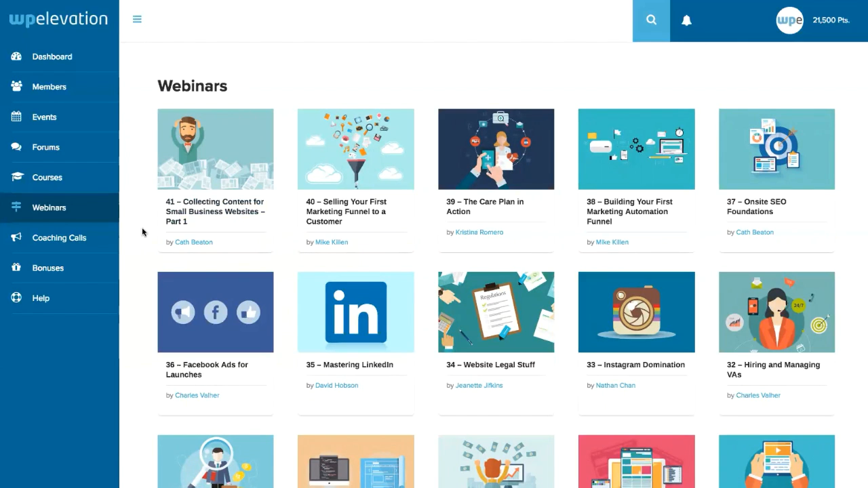Open author link Cath Beaton under webinar 41

pyautogui.click(x=194, y=242)
